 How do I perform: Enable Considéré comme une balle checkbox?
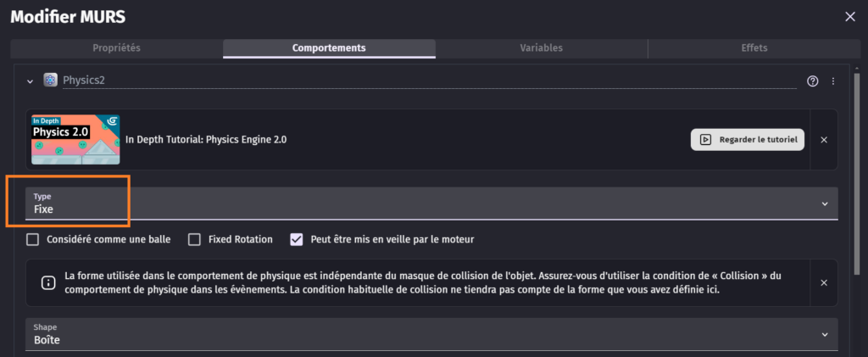click(x=33, y=239)
